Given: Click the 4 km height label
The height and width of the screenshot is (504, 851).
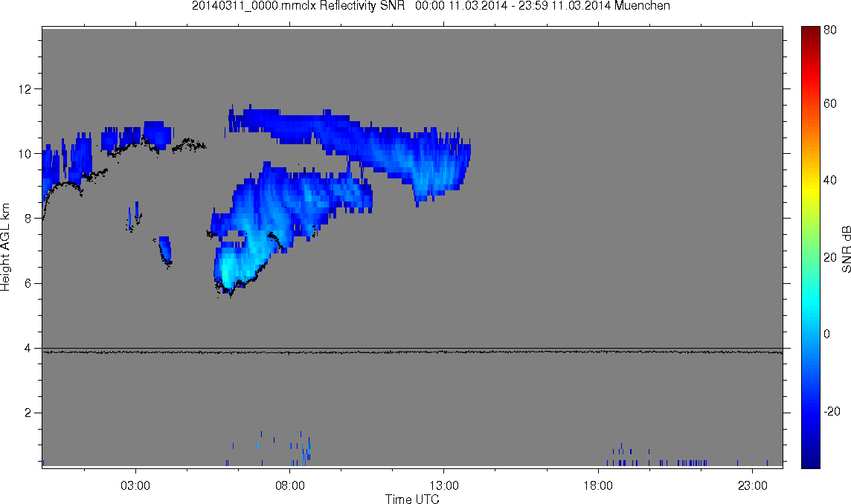Looking at the screenshot, I should tap(28, 349).
